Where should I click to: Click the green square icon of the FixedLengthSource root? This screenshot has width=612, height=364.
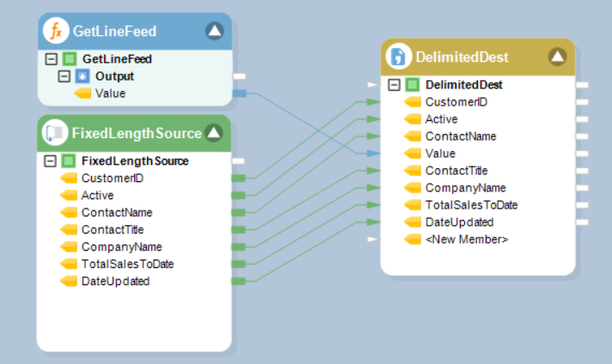tap(69, 161)
